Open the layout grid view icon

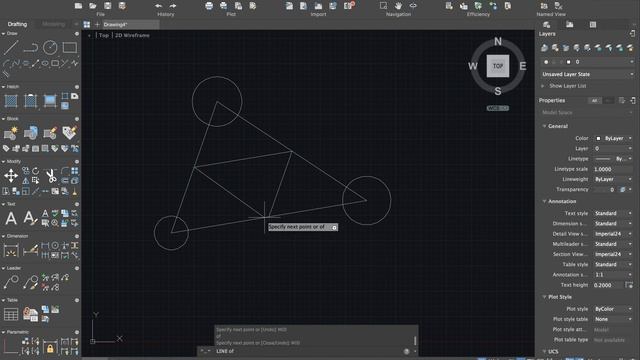tap(87, 24)
